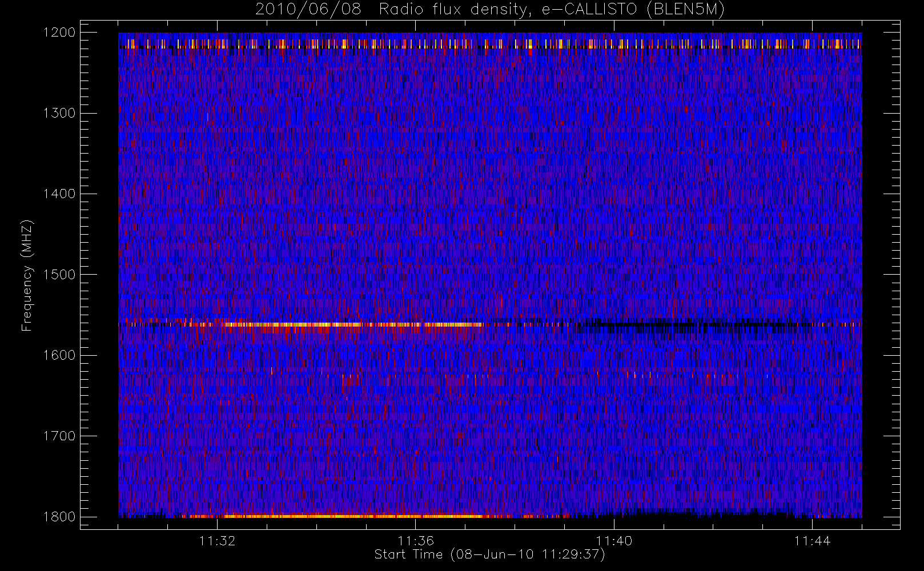The height and width of the screenshot is (571, 924).
Task: Click the 11:32 time tick label
Action: pos(218,541)
